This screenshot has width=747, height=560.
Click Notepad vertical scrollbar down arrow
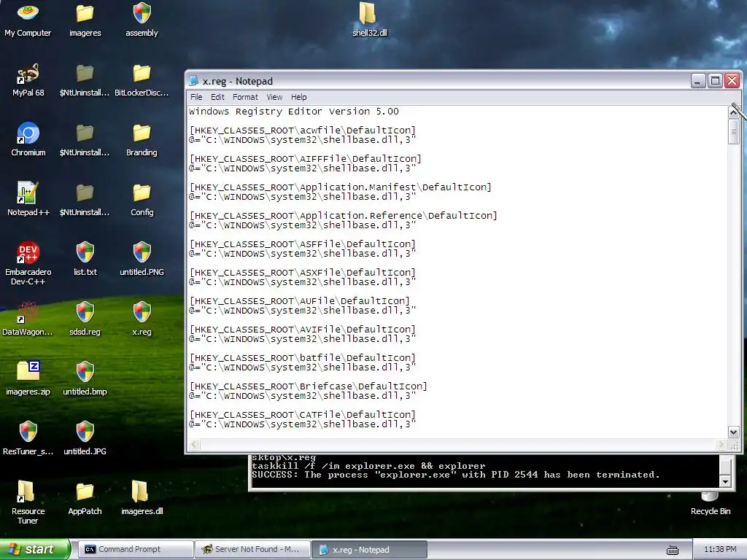click(x=734, y=432)
